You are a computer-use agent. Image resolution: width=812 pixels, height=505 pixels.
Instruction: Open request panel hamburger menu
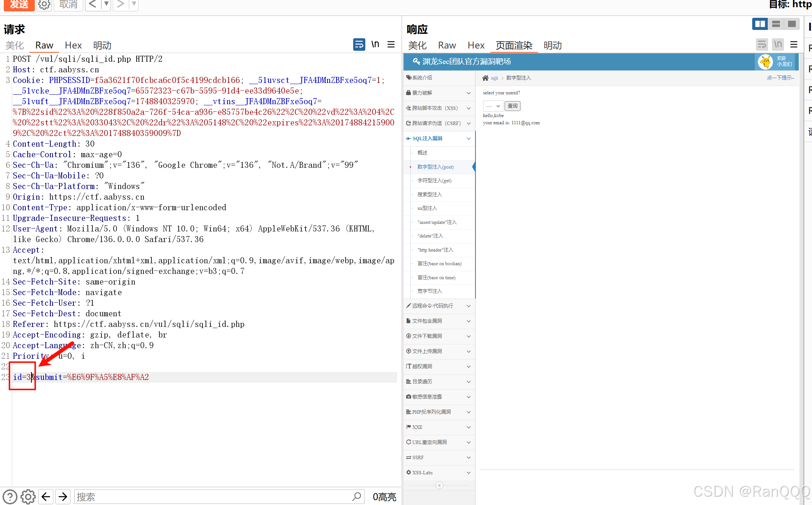[x=391, y=45]
